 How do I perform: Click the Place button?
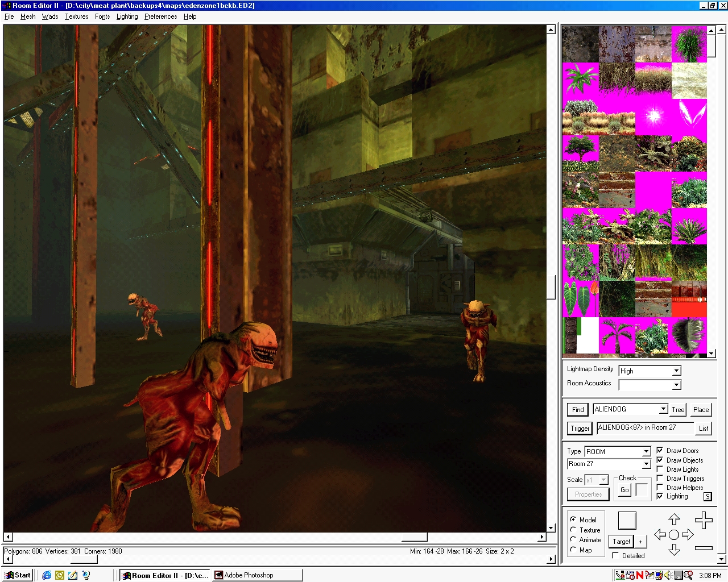[x=701, y=410]
